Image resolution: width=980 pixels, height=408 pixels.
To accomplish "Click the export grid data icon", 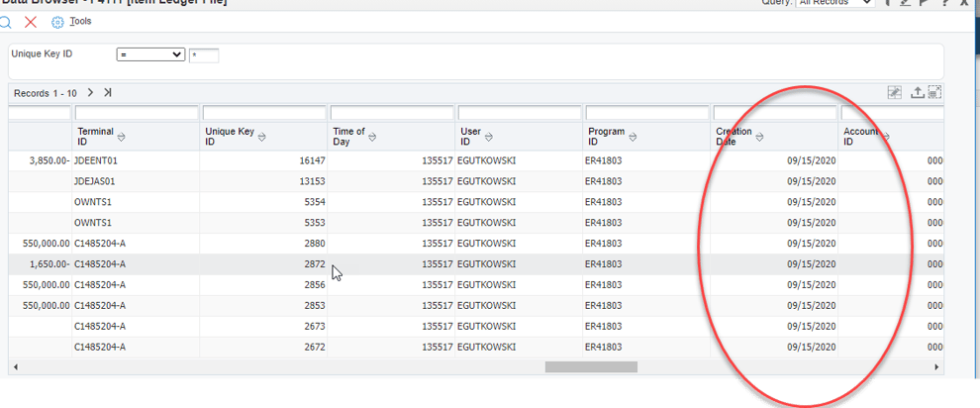I will point(917,92).
